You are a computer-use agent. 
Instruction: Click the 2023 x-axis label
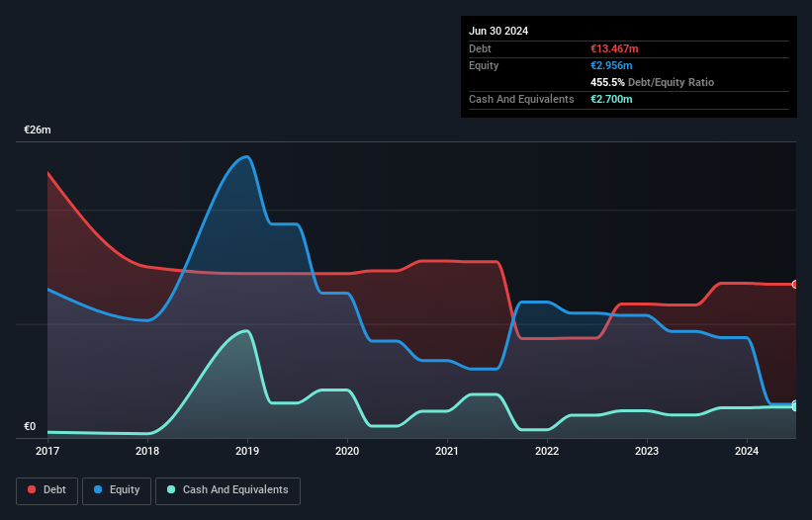pyautogui.click(x=647, y=451)
